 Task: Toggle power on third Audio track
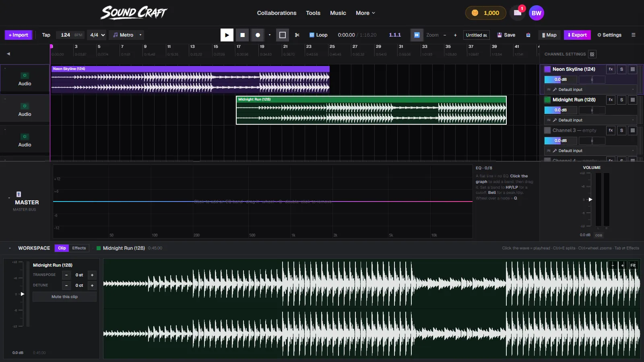coord(25,136)
